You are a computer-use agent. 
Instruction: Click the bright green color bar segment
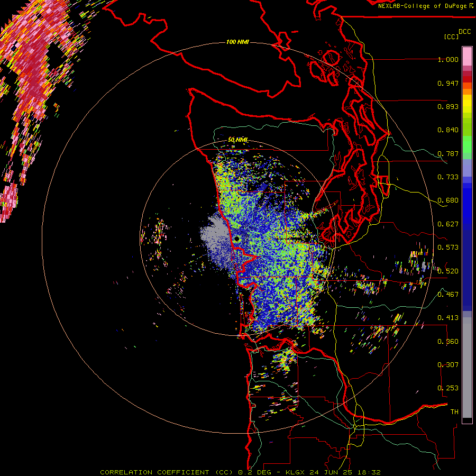click(x=467, y=145)
